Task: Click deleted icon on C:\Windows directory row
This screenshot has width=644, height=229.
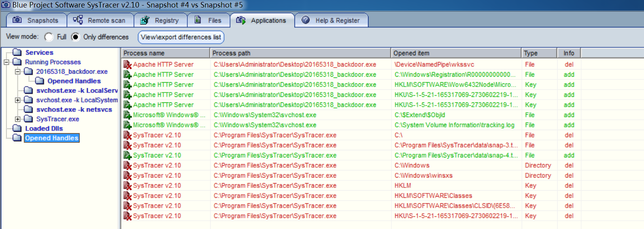Action: [127, 165]
